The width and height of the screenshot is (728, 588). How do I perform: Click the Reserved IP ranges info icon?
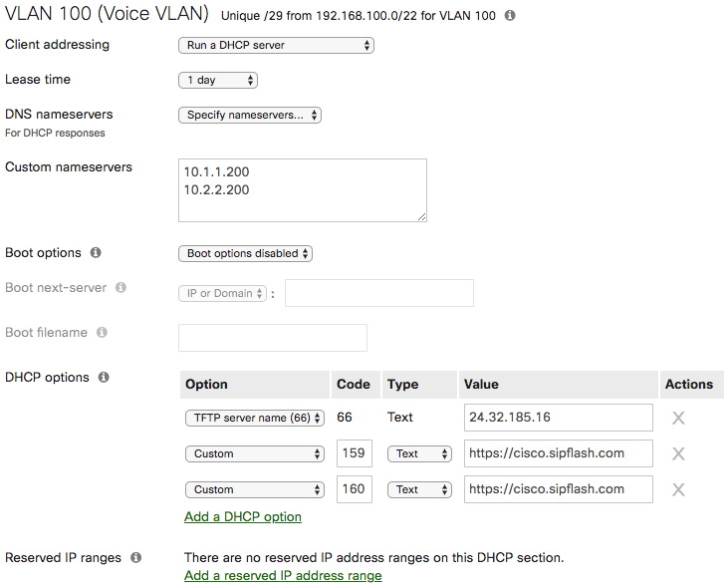coord(135,558)
